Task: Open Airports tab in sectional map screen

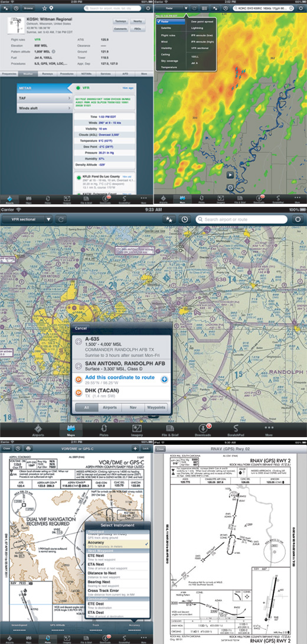Action: (38, 429)
